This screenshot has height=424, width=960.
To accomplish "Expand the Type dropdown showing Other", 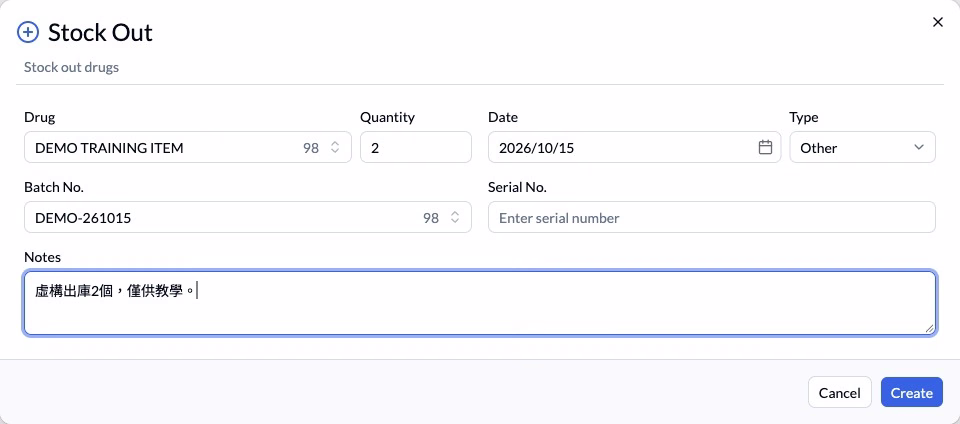I will pyautogui.click(x=862, y=147).
